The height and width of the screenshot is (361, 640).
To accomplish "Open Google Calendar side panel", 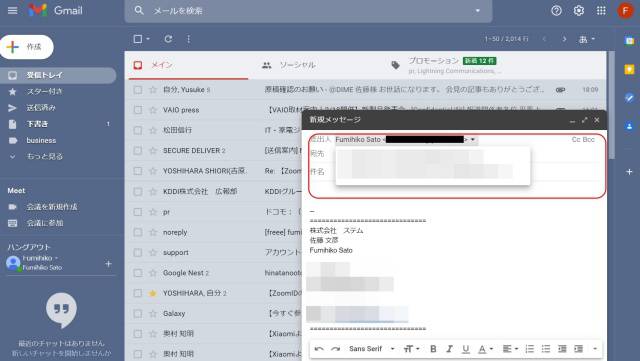I will tap(629, 40).
